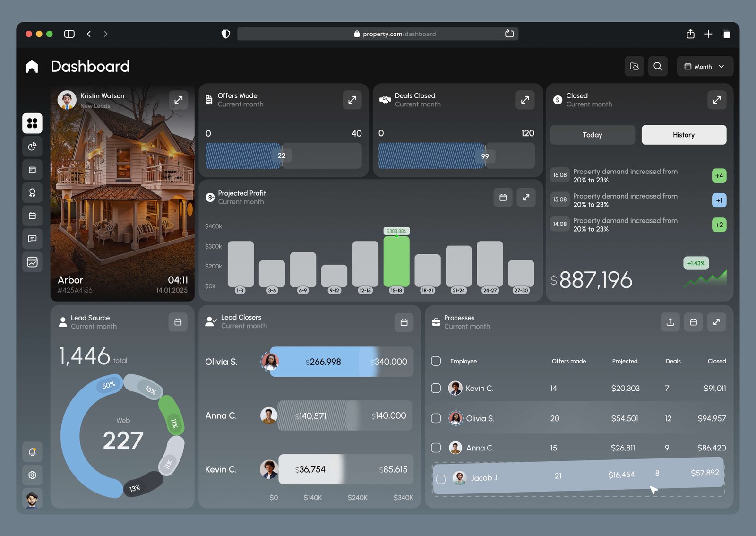Select the 1-3 bar in Projected Profit
This screenshot has width=756, height=536.
241,264
